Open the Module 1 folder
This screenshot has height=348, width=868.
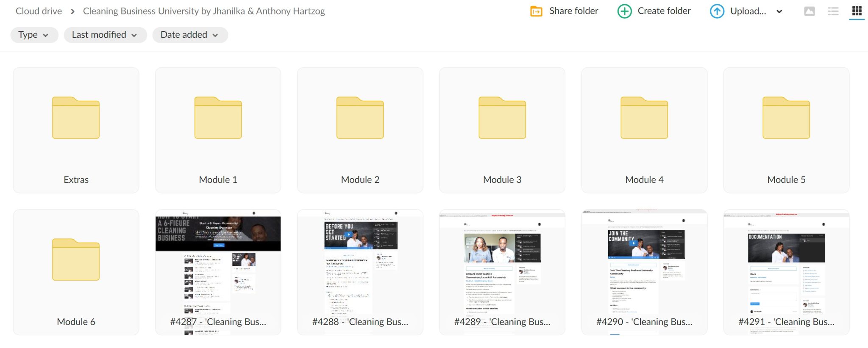click(218, 130)
